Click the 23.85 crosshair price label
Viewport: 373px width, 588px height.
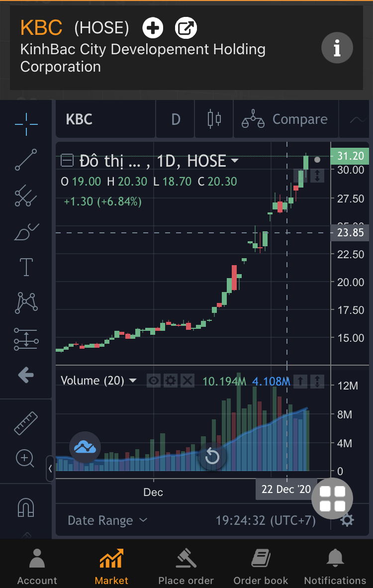[350, 232]
